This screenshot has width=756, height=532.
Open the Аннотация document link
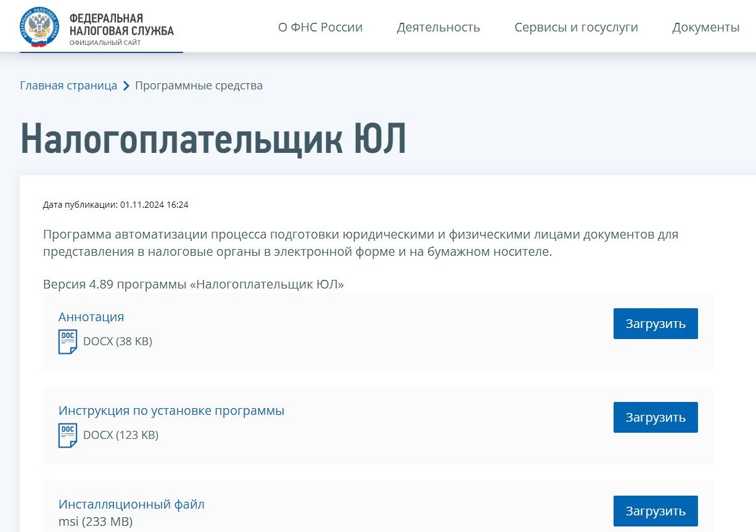pos(91,317)
